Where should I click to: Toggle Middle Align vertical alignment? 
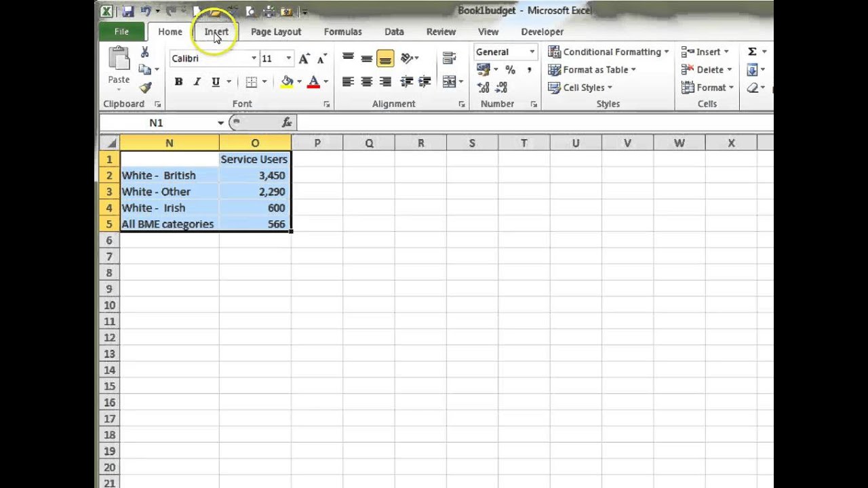366,58
